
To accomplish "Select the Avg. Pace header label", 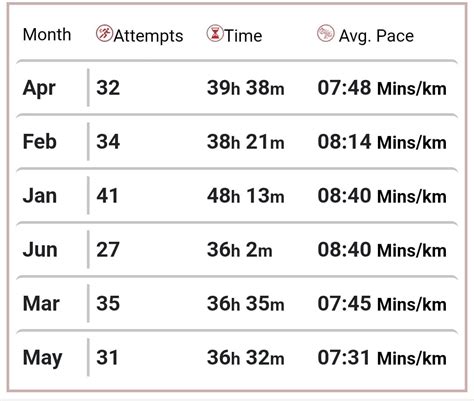I will [376, 36].
